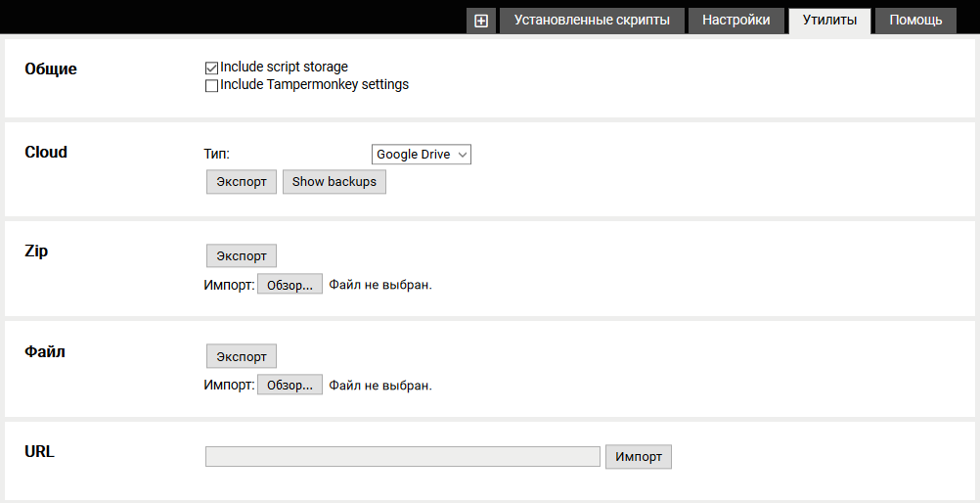Click Show backups button
The height and width of the screenshot is (503, 980).
point(334,182)
